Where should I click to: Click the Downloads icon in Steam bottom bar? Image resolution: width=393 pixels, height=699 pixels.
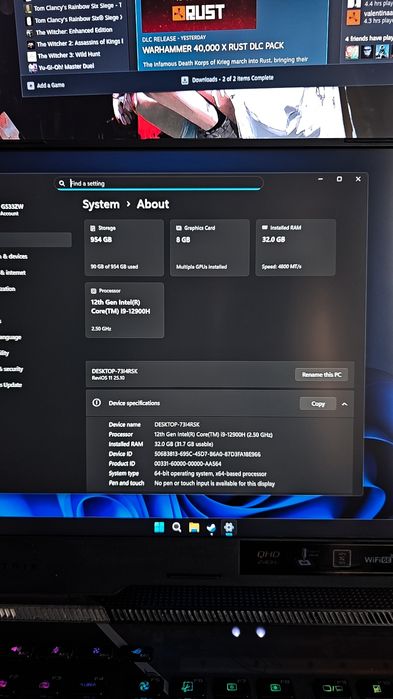(x=185, y=81)
